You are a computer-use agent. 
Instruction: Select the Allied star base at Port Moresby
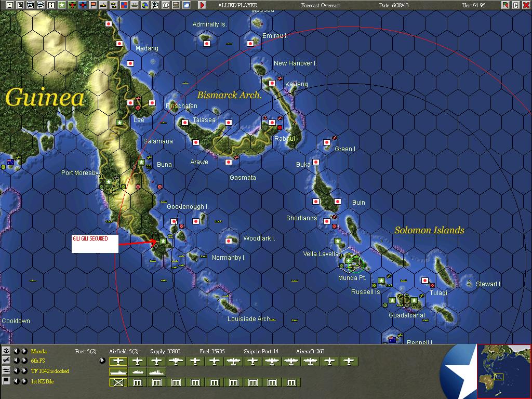tap(109, 182)
